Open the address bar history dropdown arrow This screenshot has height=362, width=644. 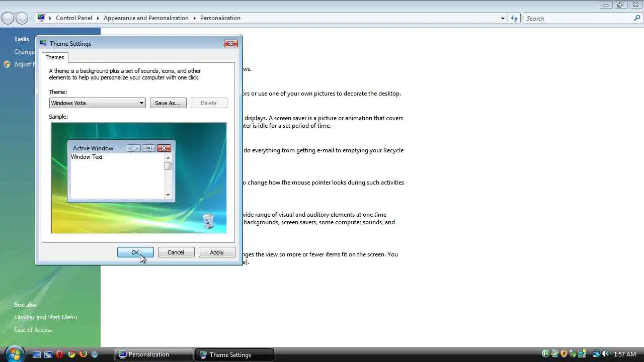pos(503,18)
